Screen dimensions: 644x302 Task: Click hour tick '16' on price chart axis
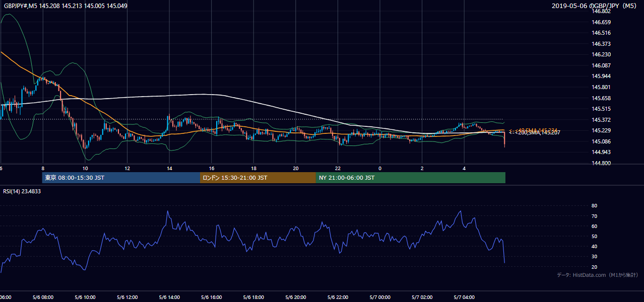click(212, 168)
